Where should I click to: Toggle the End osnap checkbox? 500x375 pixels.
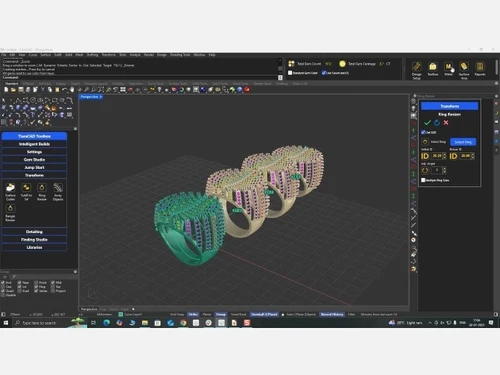pyautogui.click(x=3, y=283)
